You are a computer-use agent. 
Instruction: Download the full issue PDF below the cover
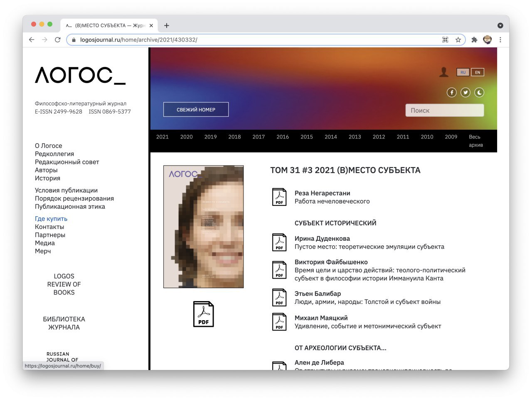204,314
